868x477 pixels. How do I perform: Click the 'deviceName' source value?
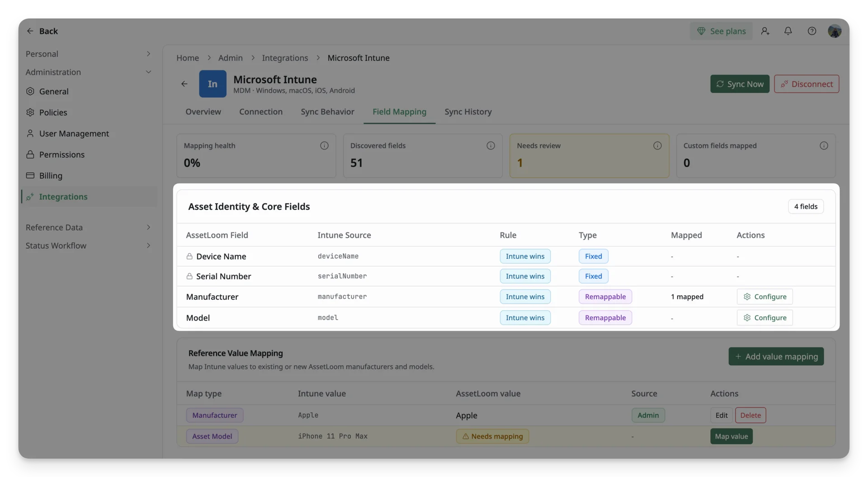[x=338, y=256]
